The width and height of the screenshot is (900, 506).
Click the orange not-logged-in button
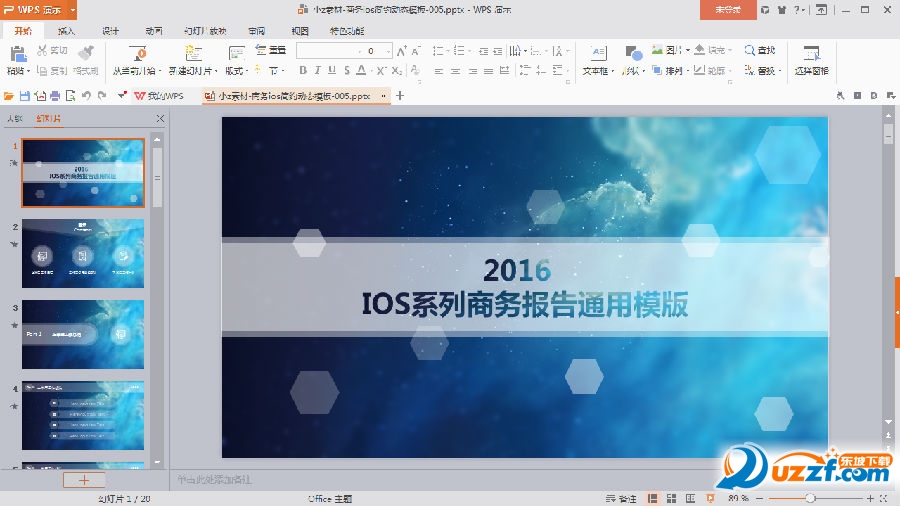point(728,10)
